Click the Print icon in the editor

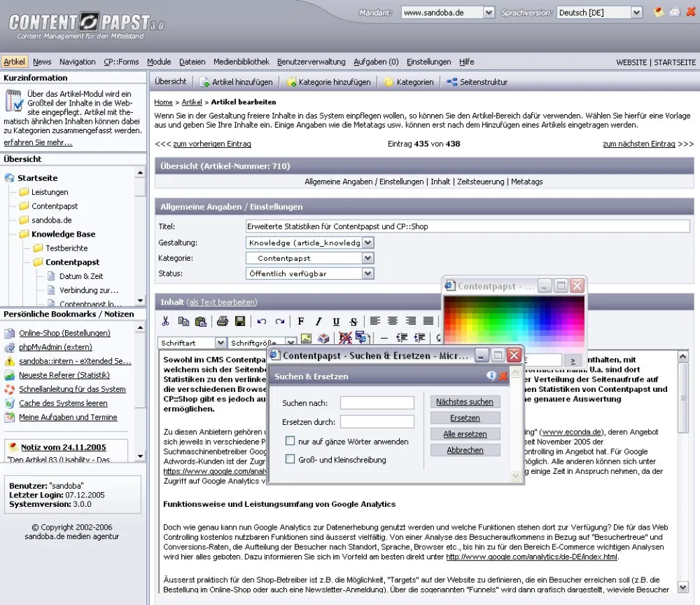tap(224, 321)
